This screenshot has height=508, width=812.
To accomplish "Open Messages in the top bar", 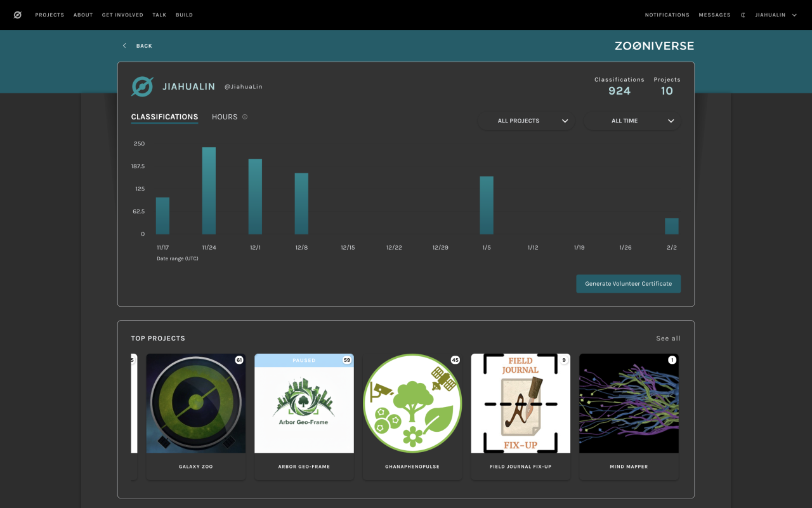I will (x=715, y=15).
